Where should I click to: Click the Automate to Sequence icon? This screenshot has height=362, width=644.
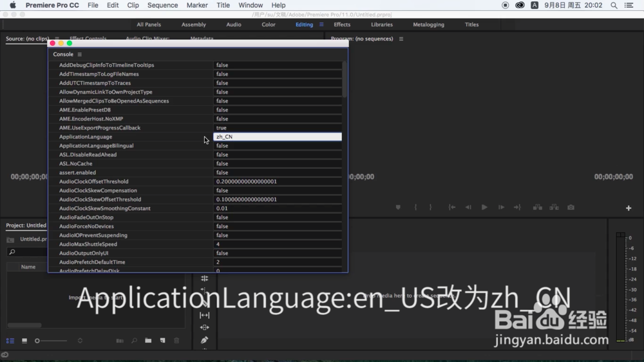pyautogui.click(x=120, y=341)
